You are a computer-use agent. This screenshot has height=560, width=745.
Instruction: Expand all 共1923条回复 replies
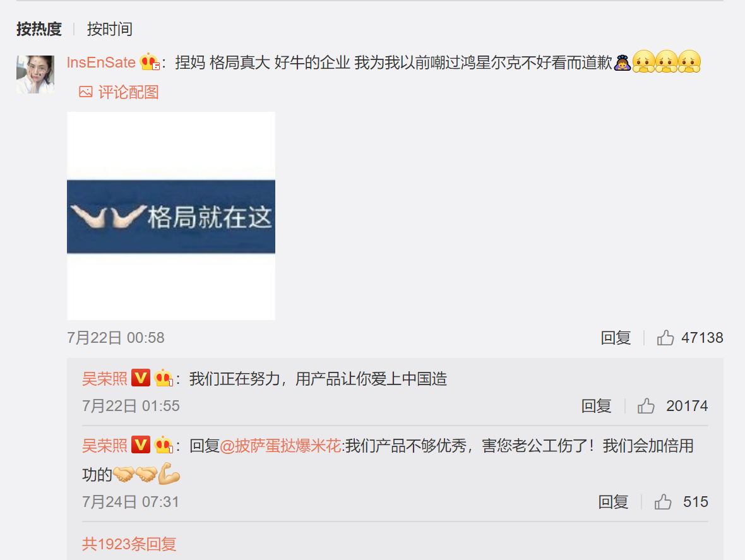(x=129, y=544)
